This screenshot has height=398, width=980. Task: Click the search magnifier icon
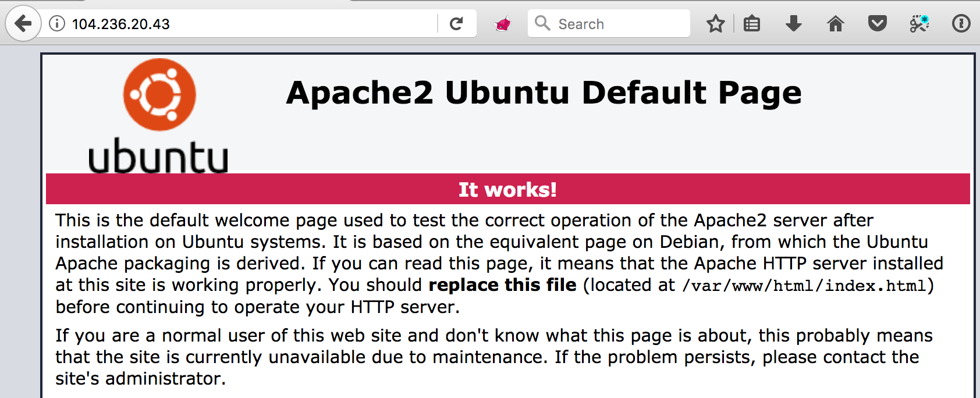pyautogui.click(x=542, y=23)
